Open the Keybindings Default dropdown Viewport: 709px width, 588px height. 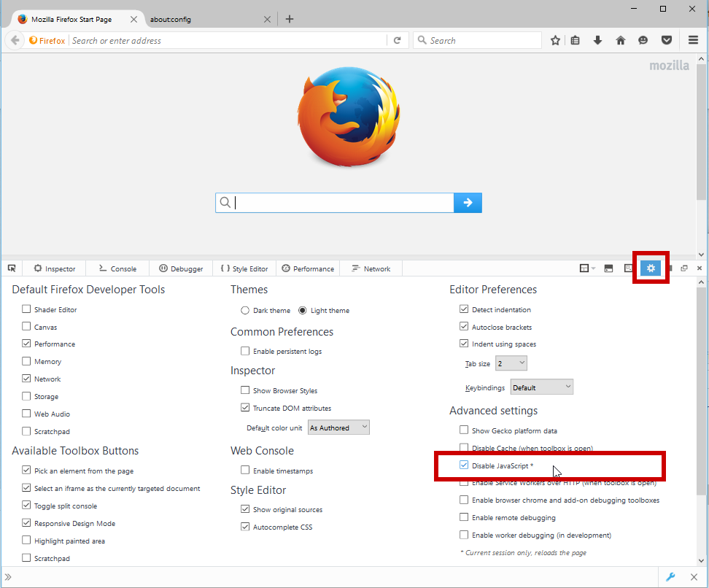pos(542,387)
